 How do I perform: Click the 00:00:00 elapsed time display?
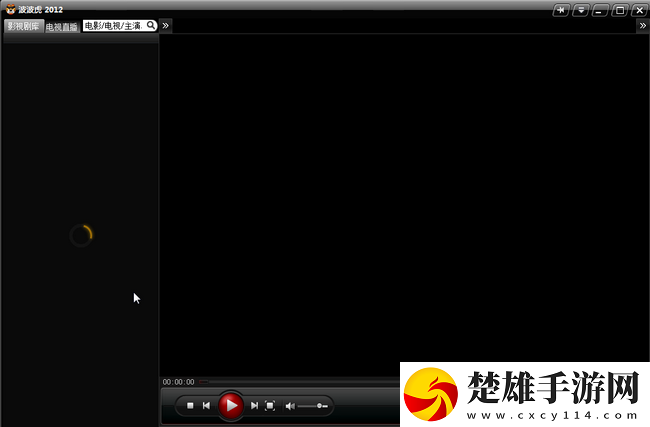[x=178, y=382]
